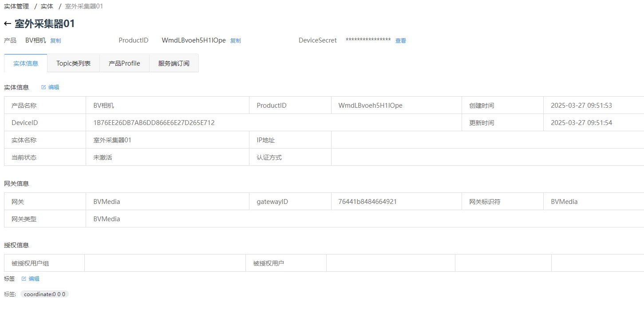
Task: Switch to the Topic类列表 tab
Action: (74, 63)
